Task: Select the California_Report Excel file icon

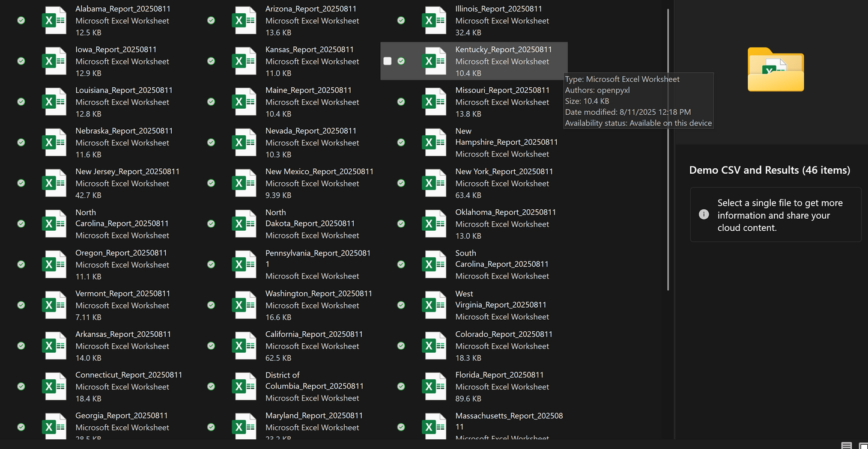Action: tap(244, 346)
